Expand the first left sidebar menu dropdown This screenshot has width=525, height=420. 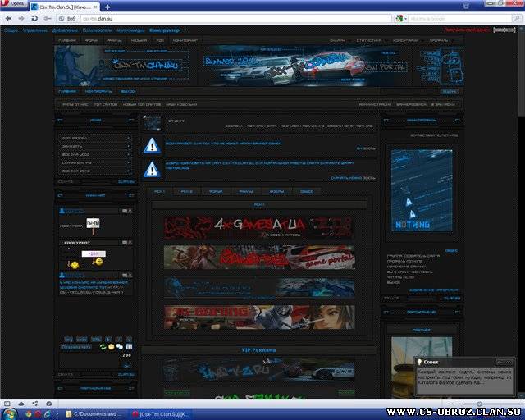coord(130,138)
